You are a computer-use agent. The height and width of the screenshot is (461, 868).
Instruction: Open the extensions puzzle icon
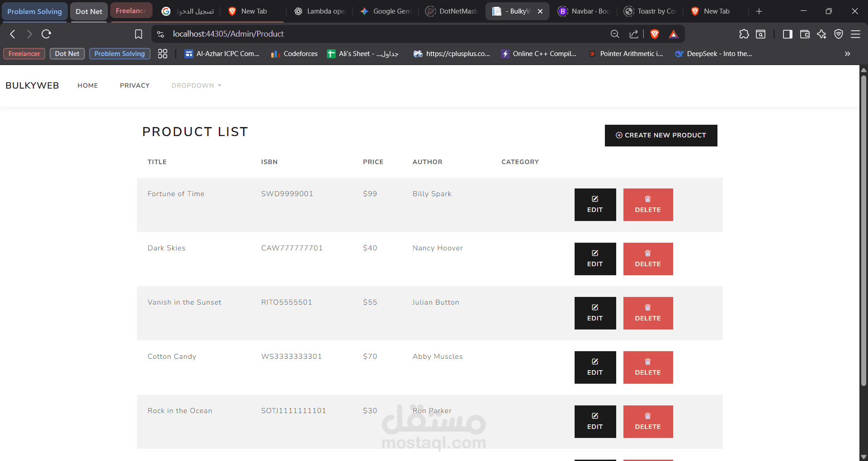tap(744, 34)
